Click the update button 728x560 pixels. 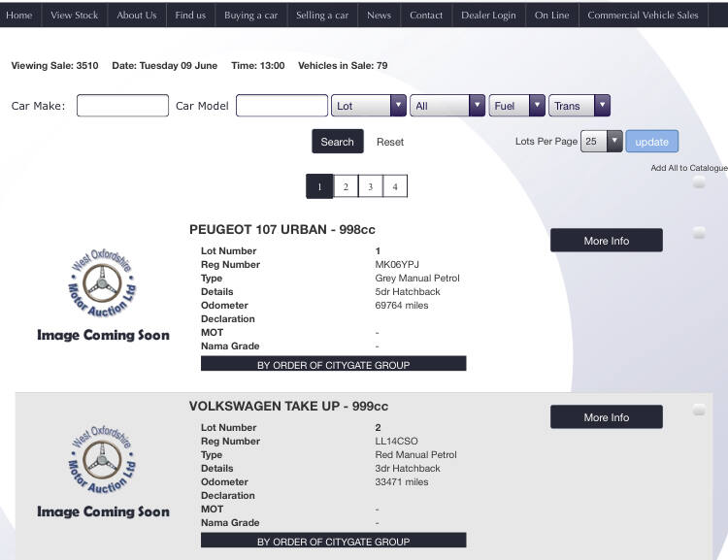tap(652, 141)
